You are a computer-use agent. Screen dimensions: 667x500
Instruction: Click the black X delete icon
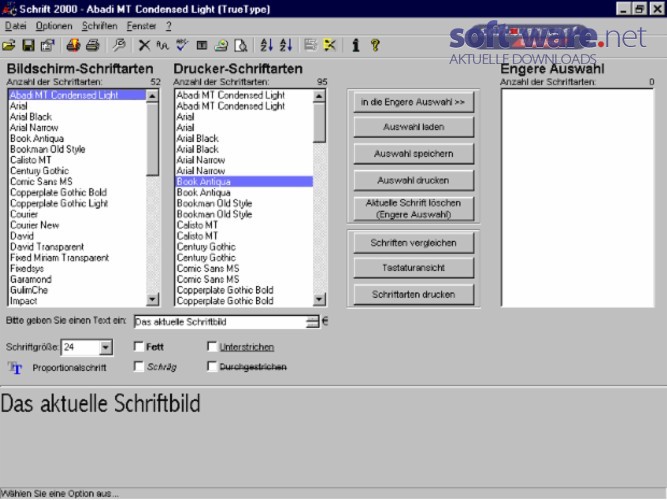point(144,45)
